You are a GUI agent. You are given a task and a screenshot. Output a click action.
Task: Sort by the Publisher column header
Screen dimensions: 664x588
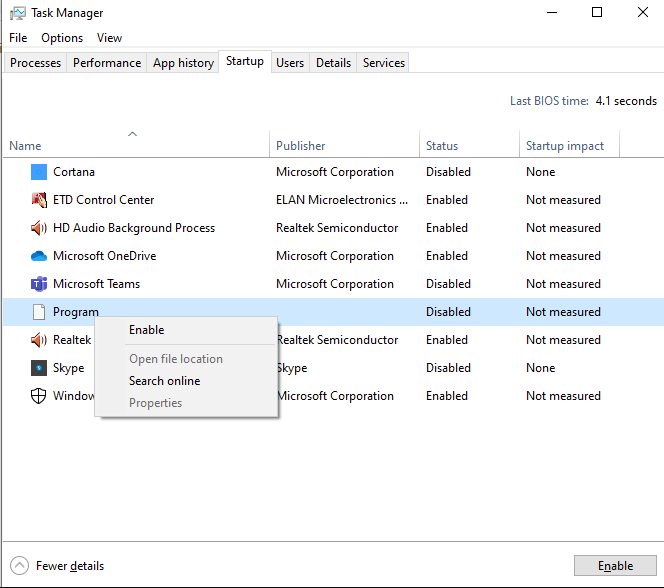[x=344, y=144]
